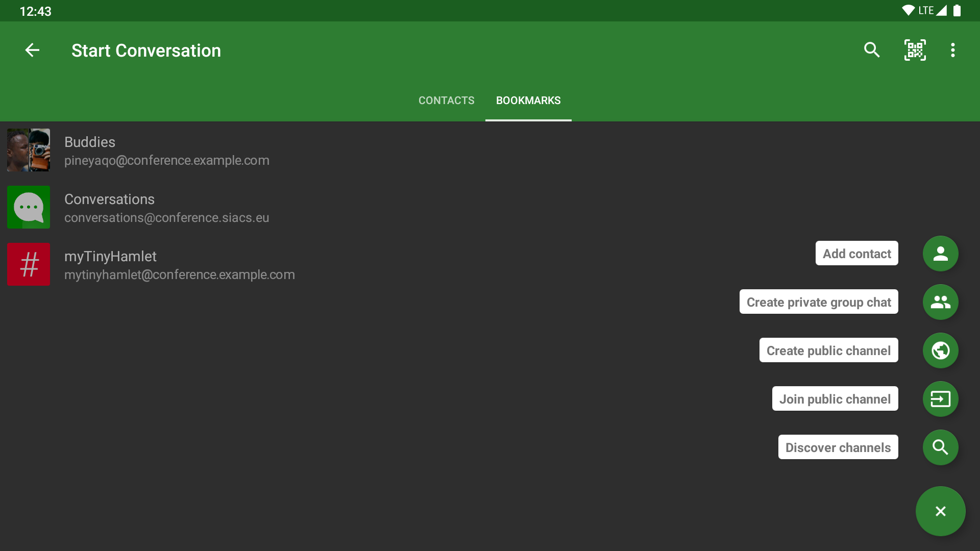Close the floating action menu with X

click(940, 511)
